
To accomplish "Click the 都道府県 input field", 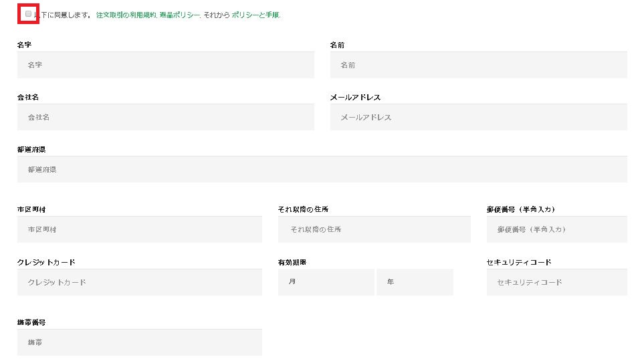I will 322,170.
